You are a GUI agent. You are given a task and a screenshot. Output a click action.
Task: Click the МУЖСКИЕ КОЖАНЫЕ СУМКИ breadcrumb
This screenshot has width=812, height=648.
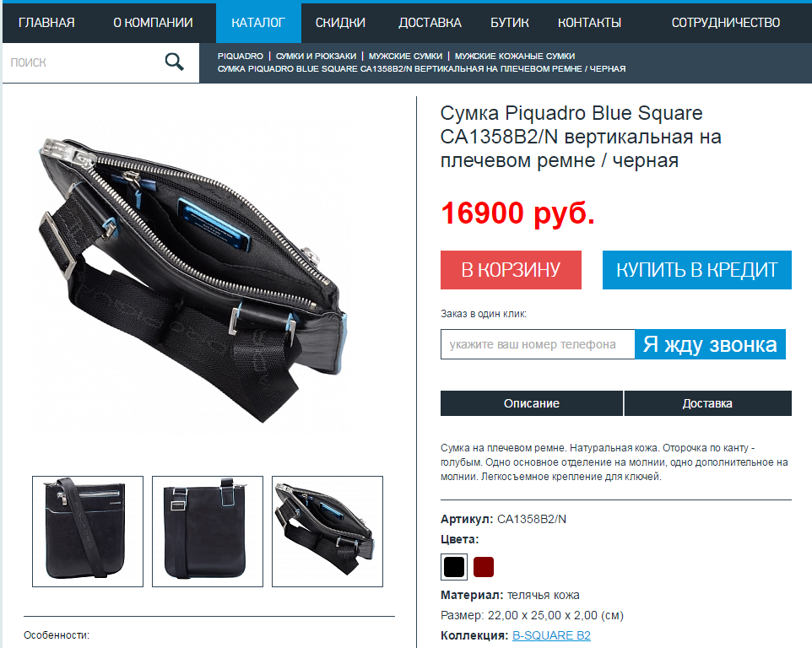tap(515, 56)
